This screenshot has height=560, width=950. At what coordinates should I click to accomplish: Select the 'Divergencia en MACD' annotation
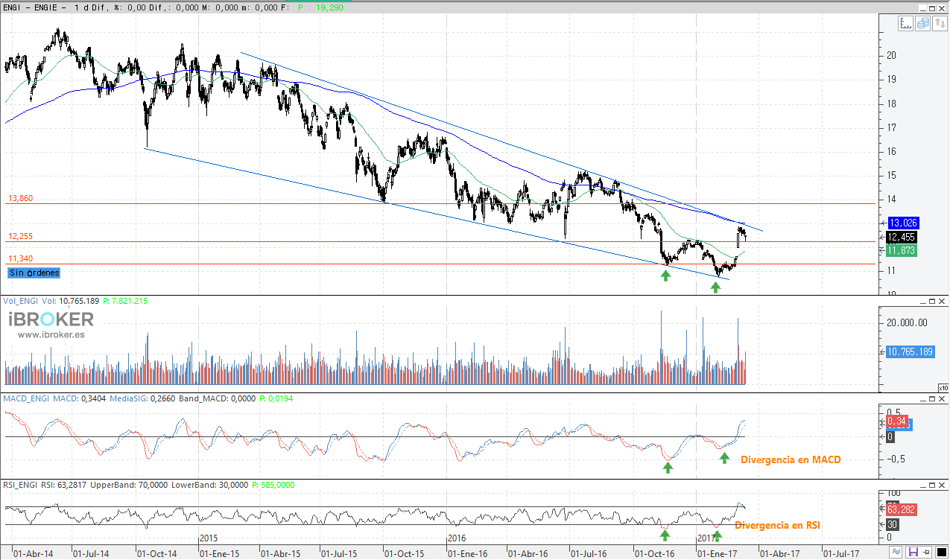(790, 460)
